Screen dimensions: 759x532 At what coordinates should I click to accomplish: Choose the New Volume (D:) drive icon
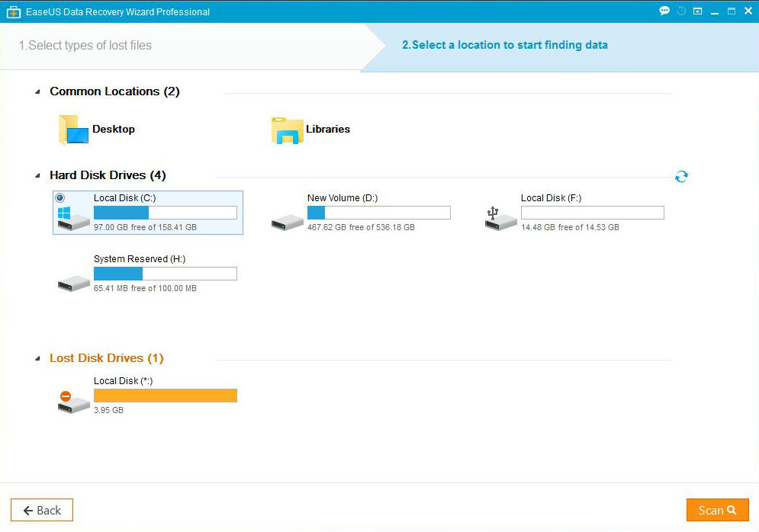click(x=287, y=221)
